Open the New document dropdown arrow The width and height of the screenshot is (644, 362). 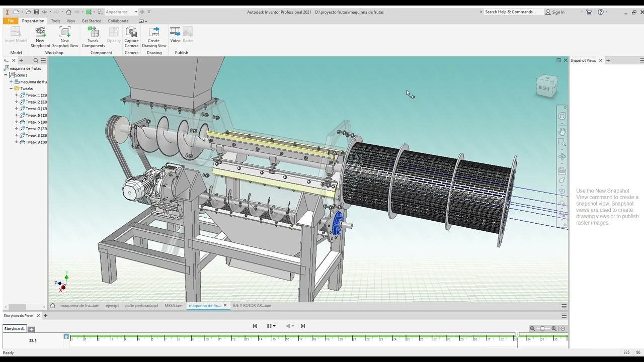click(x=22, y=12)
